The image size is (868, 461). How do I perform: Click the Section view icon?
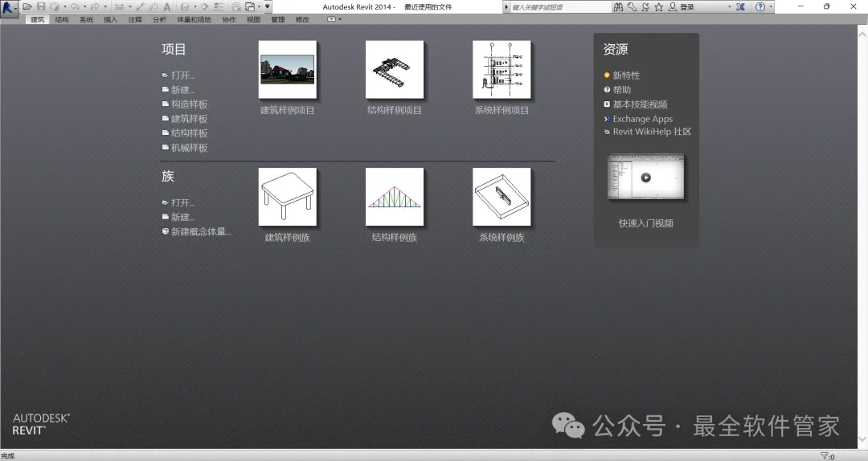pyautogui.click(x=204, y=6)
